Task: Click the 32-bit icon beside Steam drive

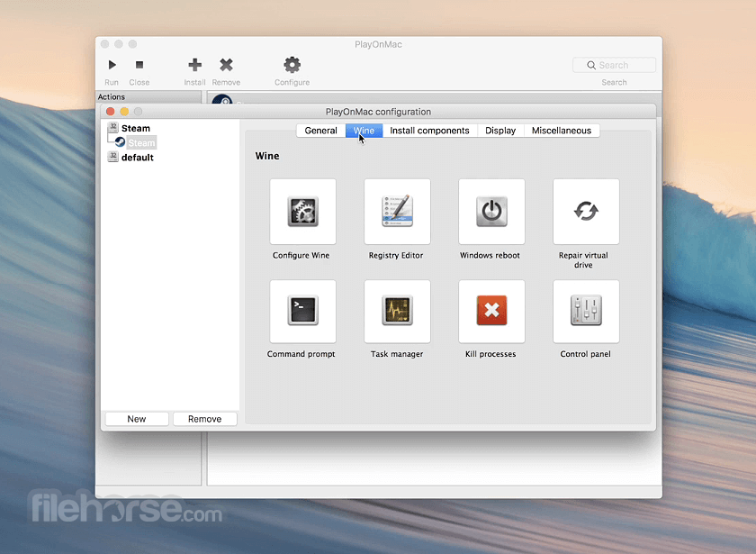Action: 112,127
